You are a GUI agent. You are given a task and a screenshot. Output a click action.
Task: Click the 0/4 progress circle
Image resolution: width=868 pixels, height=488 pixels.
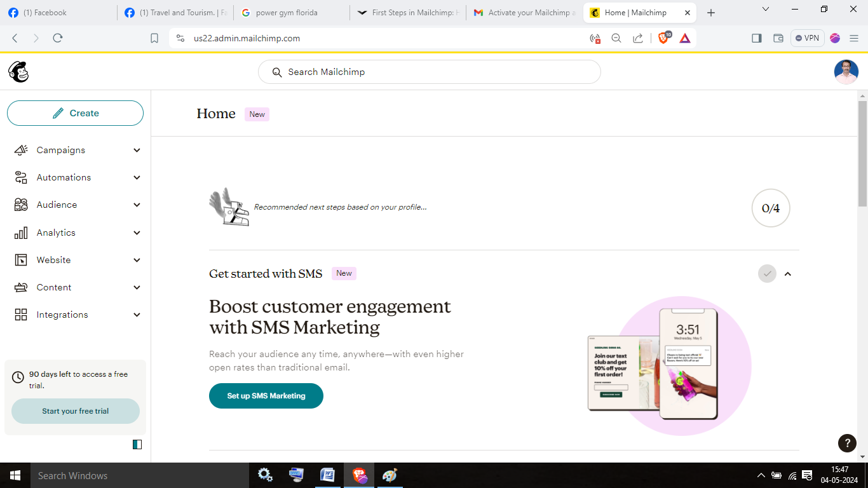[x=771, y=208]
